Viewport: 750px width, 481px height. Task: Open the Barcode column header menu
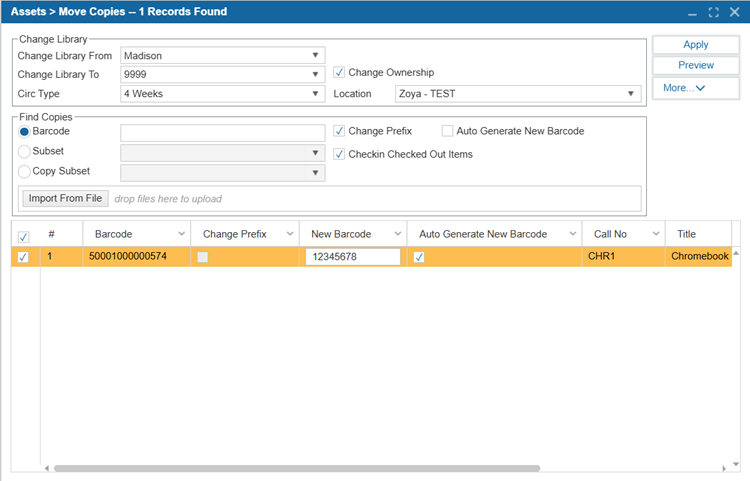pyautogui.click(x=181, y=234)
